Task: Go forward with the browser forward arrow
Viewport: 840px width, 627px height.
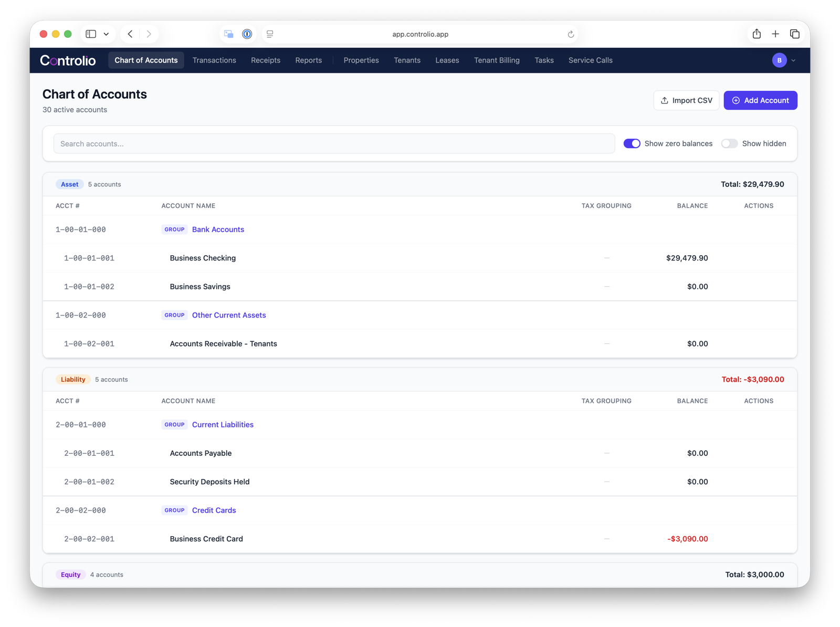Action: coord(149,34)
